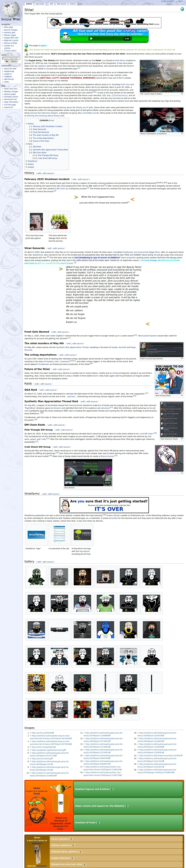This screenshot has height=868, width=186.
Task: Click the Search Soyjak Wiki input field
Action: pos(11,58)
